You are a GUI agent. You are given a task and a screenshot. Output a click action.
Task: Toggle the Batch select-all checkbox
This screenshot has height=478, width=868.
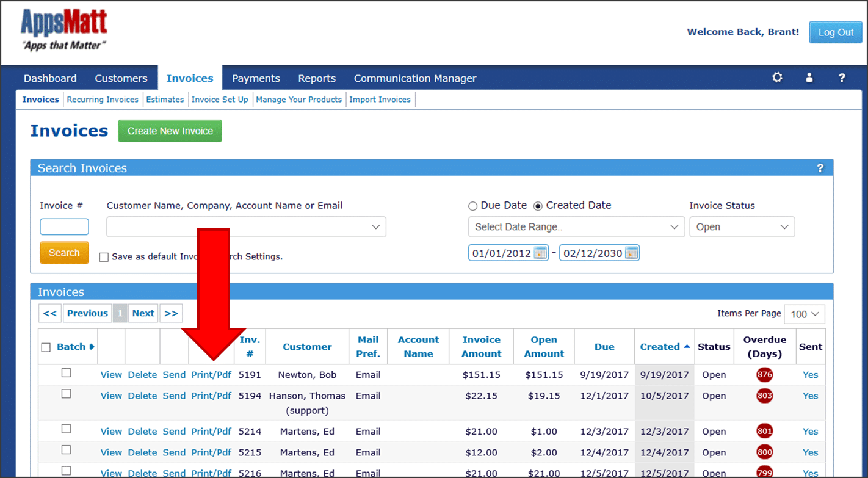(46, 347)
